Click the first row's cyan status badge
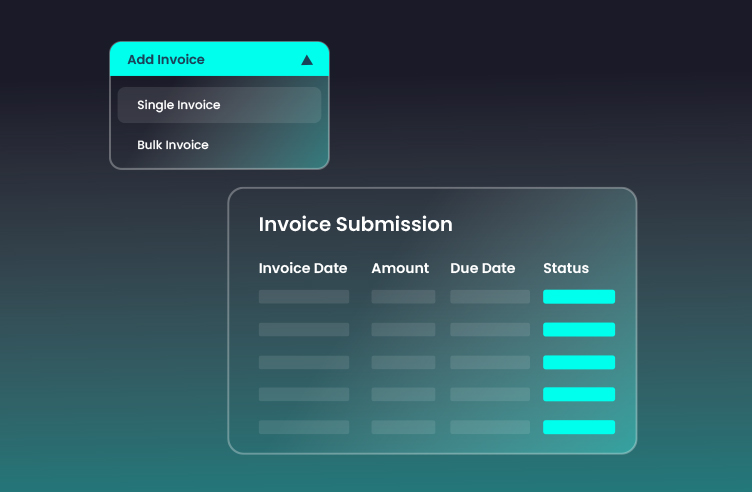Image resolution: width=752 pixels, height=492 pixels. click(x=578, y=297)
